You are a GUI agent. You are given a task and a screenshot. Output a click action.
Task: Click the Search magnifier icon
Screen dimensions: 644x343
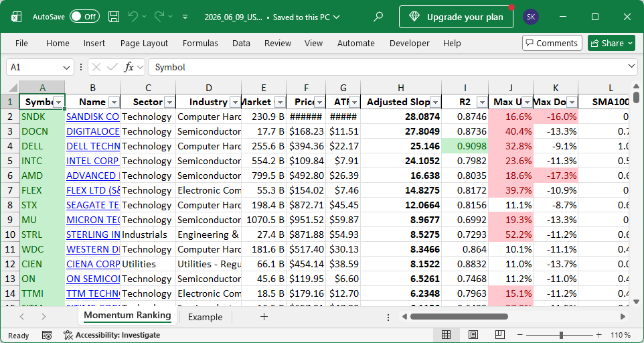pyautogui.click(x=378, y=17)
